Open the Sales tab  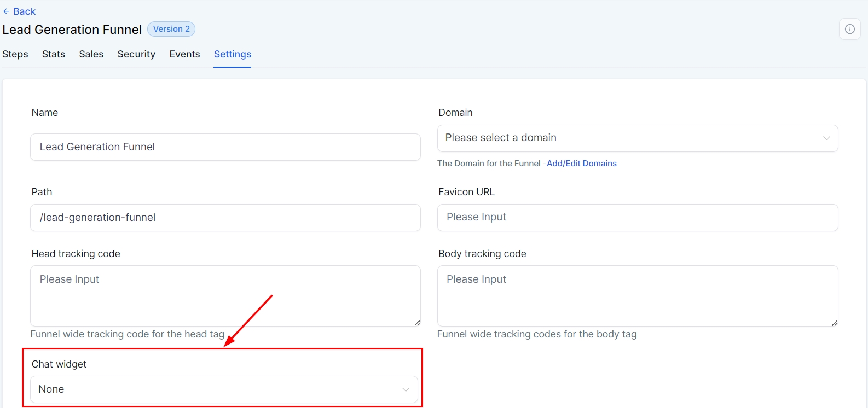point(91,54)
